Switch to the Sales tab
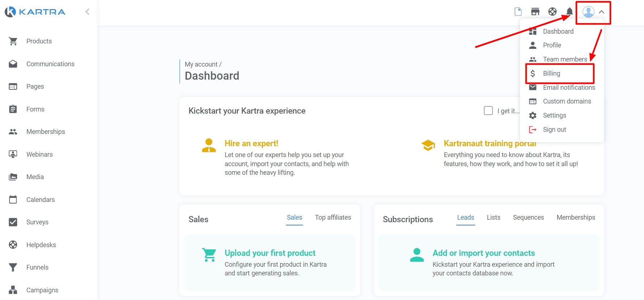This screenshot has height=300, width=644. click(294, 217)
